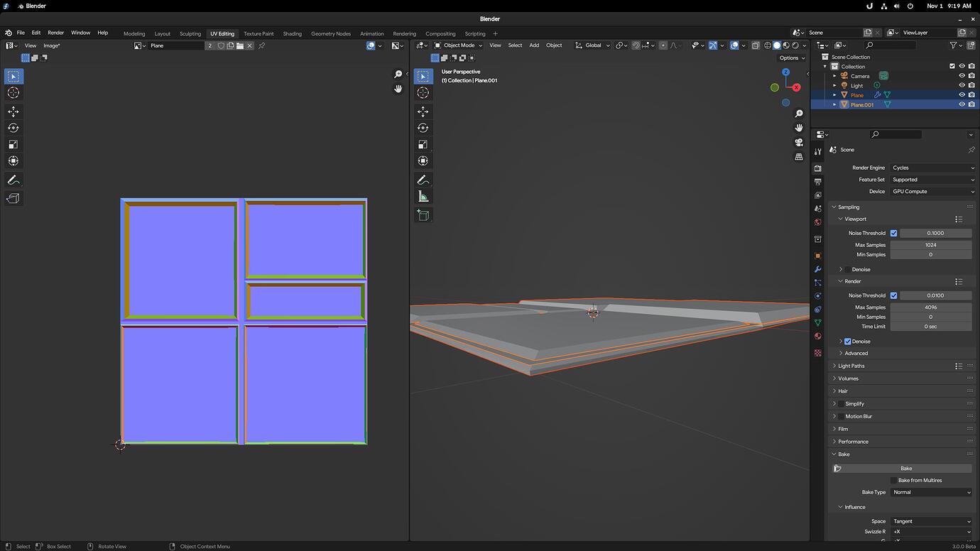Open the Bake Type dropdown
Viewport: 980px width, 551px height.
coord(931,492)
